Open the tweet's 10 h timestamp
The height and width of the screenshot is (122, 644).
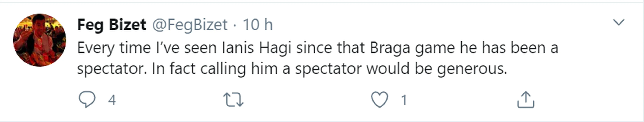click(x=258, y=25)
